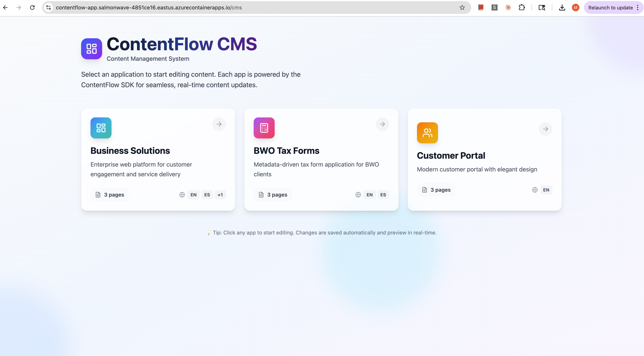Viewport: 644px width, 356px height.
Task: Open the Extensions puzzle piece menu
Action: click(522, 8)
